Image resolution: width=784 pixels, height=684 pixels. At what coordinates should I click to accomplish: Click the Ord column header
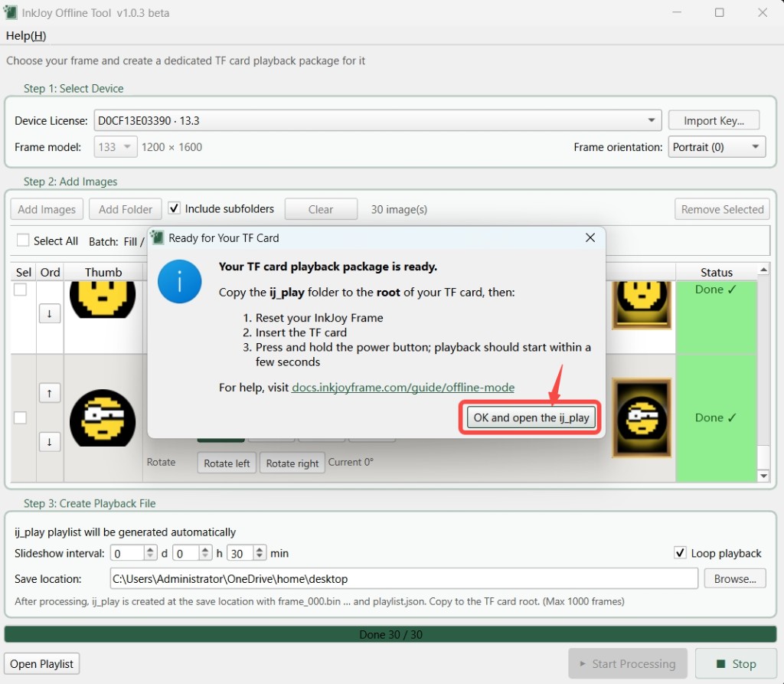click(50, 272)
